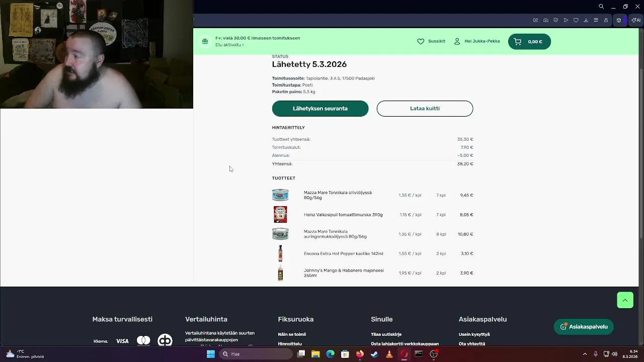Click the Klarna payment logo

point(101,341)
